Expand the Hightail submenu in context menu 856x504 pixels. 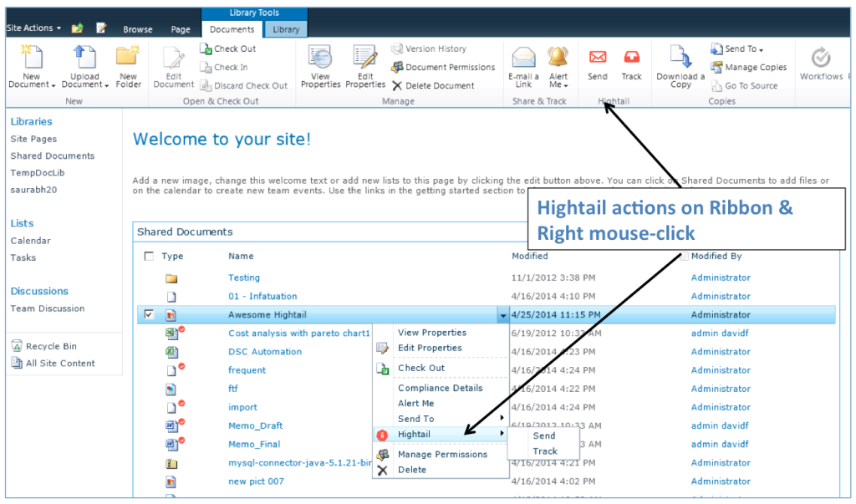click(502, 434)
